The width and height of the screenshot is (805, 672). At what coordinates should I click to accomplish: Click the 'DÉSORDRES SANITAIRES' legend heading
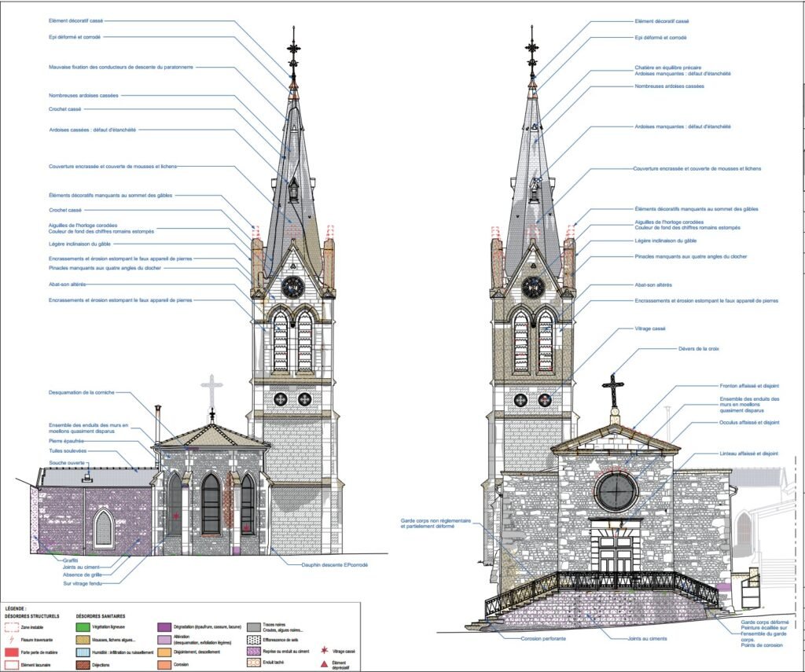point(101,616)
